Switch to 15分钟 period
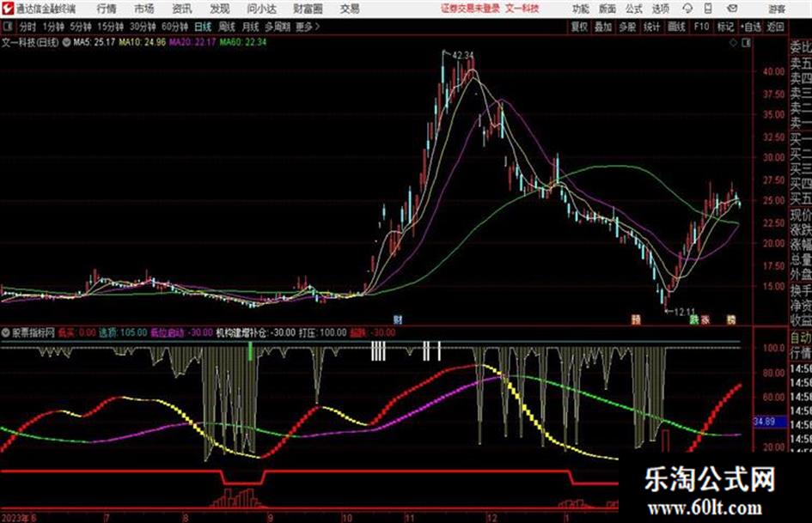The image size is (812, 523). [x=111, y=27]
